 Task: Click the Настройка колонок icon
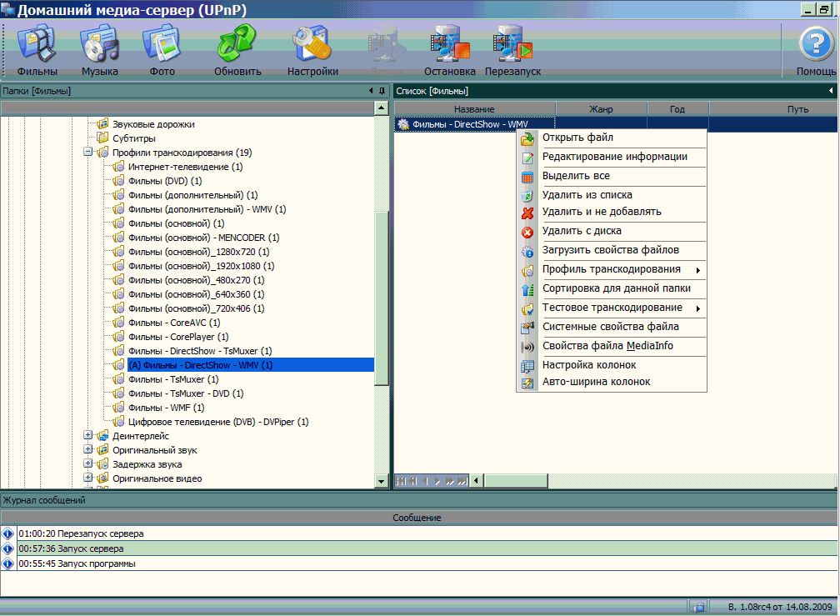coord(527,366)
